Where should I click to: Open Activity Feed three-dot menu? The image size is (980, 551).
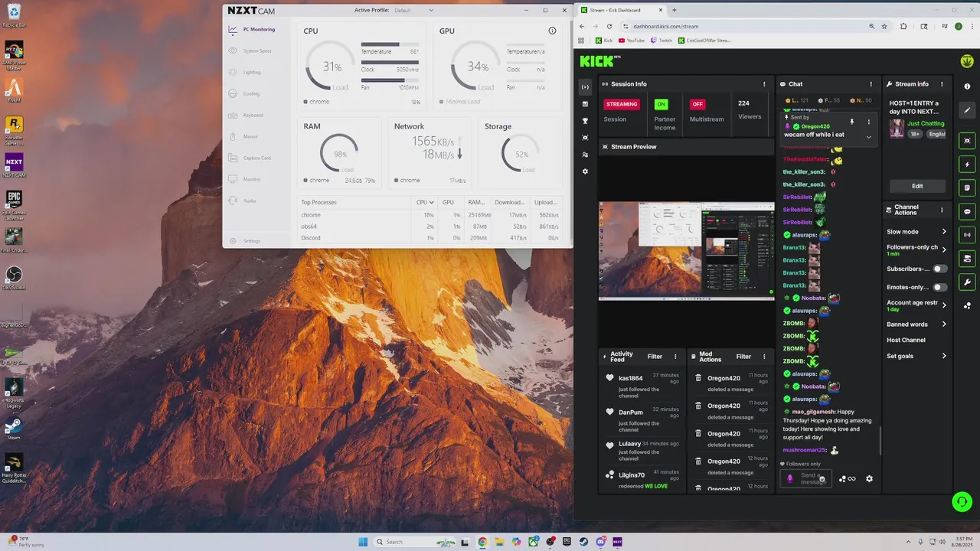[675, 357]
